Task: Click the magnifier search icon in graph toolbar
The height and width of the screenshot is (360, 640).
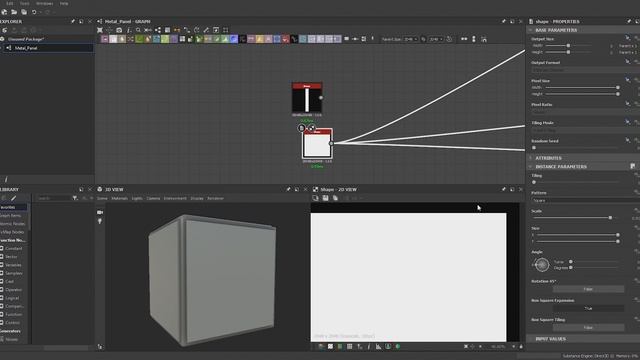Action: (x=138, y=30)
